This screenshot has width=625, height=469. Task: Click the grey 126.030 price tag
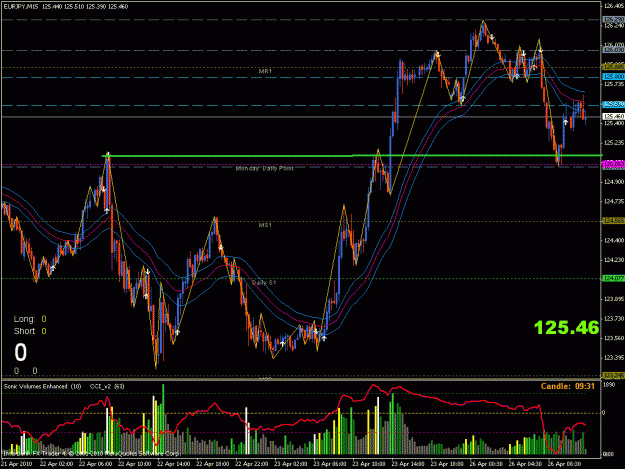pos(613,50)
